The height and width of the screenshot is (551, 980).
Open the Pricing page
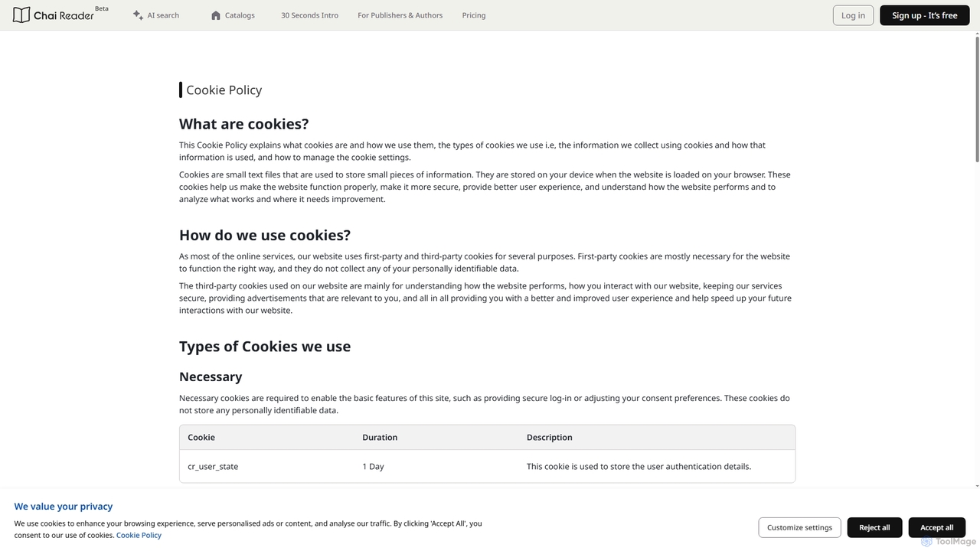tap(474, 15)
